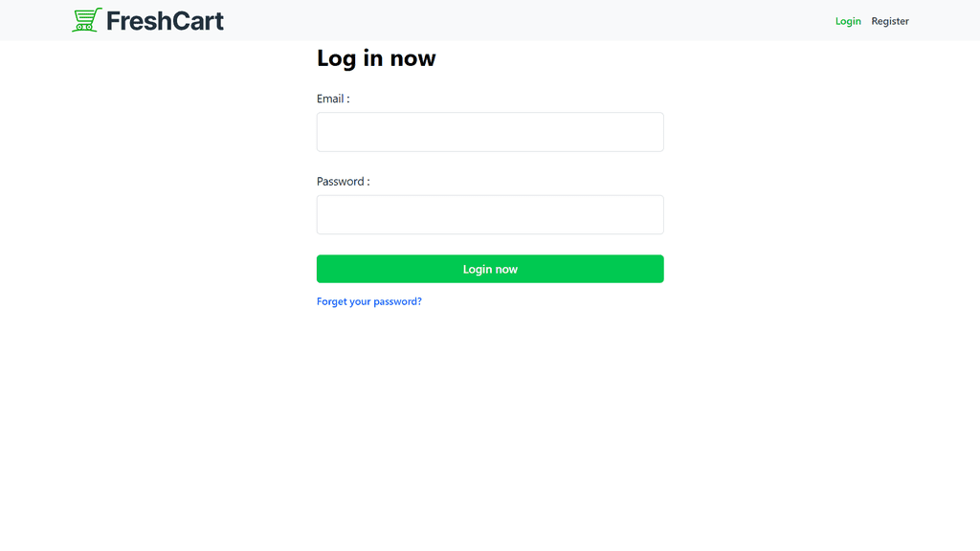Open the Login page from navbar
Screen dimensions: 980x551
[x=848, y=21]
